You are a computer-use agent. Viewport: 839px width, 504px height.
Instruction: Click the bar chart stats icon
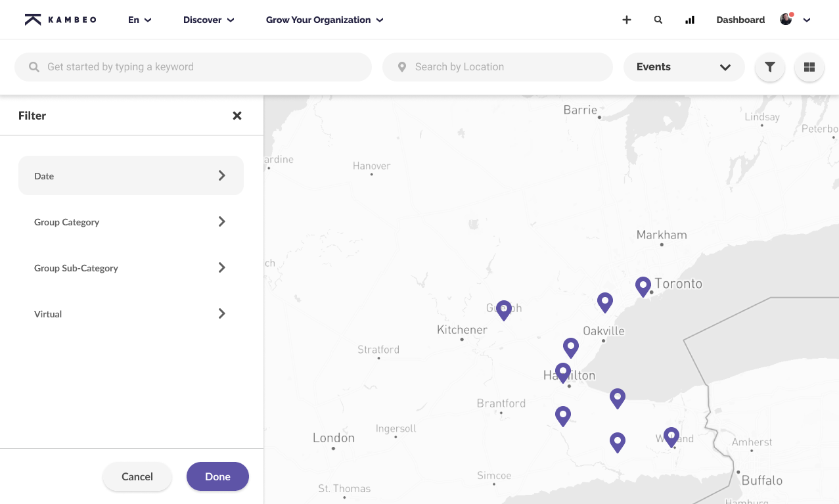[x=690, y=20]
